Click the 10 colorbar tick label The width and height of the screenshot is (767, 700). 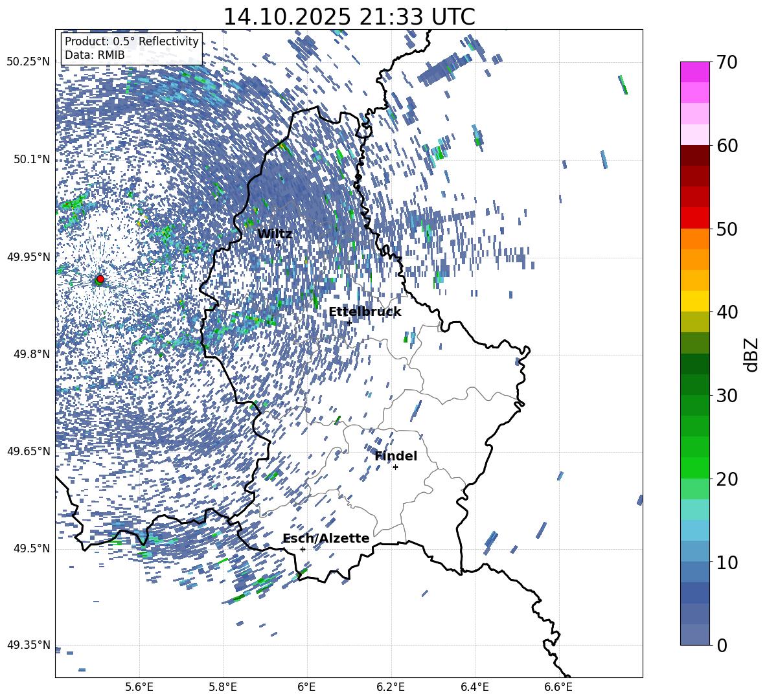[727, 562]
